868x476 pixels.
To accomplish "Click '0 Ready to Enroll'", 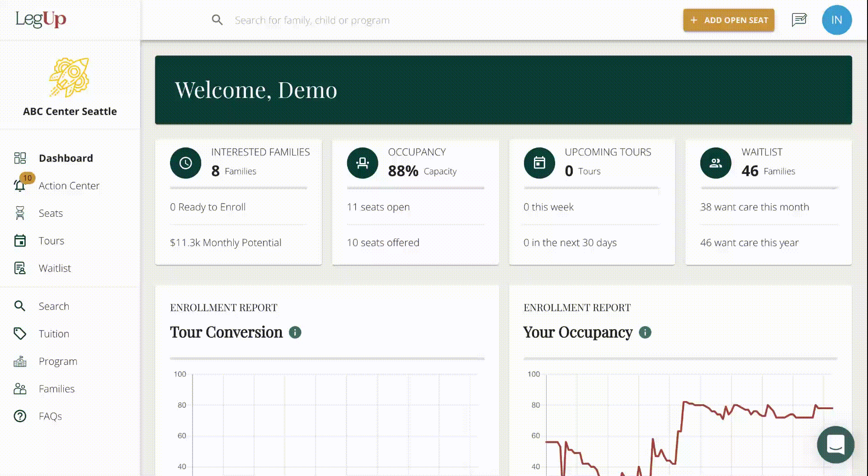I will coord(208,207).
